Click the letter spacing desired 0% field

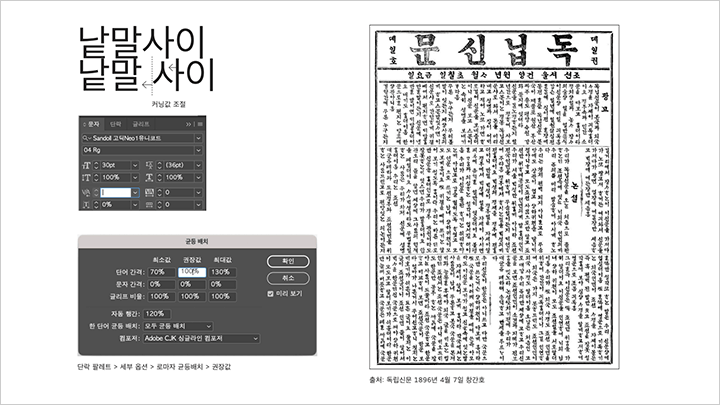pyautogui.click(x=191, y=284)
